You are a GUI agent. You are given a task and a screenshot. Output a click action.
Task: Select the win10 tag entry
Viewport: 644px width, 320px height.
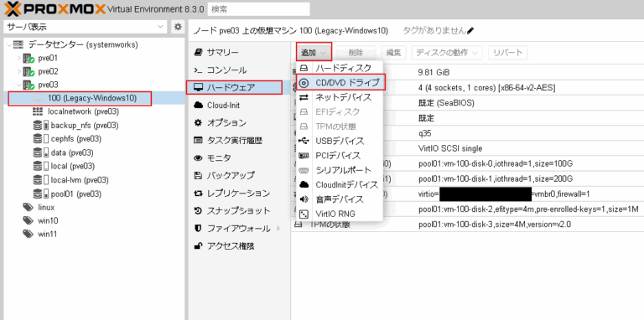click(48, 220)
